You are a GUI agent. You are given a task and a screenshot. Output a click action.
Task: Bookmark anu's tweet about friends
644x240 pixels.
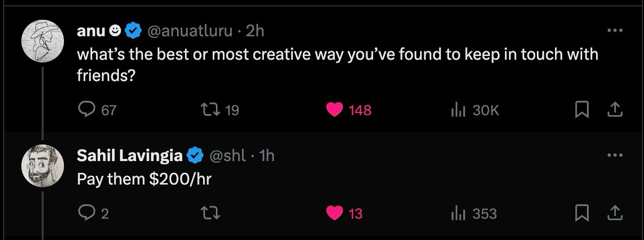click(581, 110)
